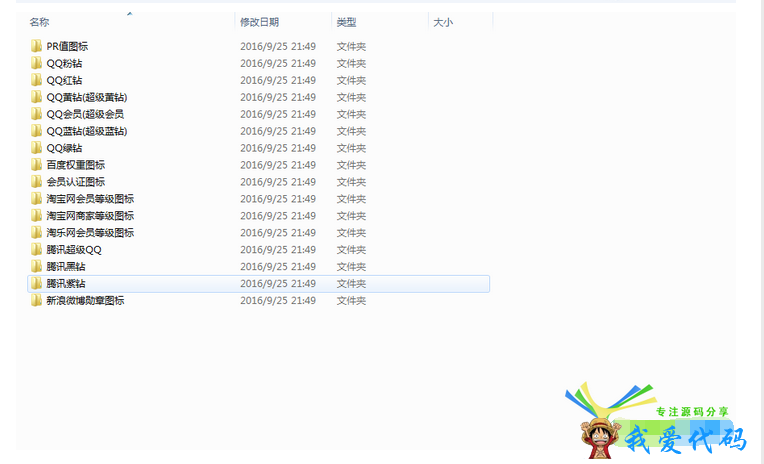Click the folder icon of 腾讯黑钻
The image size is (764, 464).
36,267
